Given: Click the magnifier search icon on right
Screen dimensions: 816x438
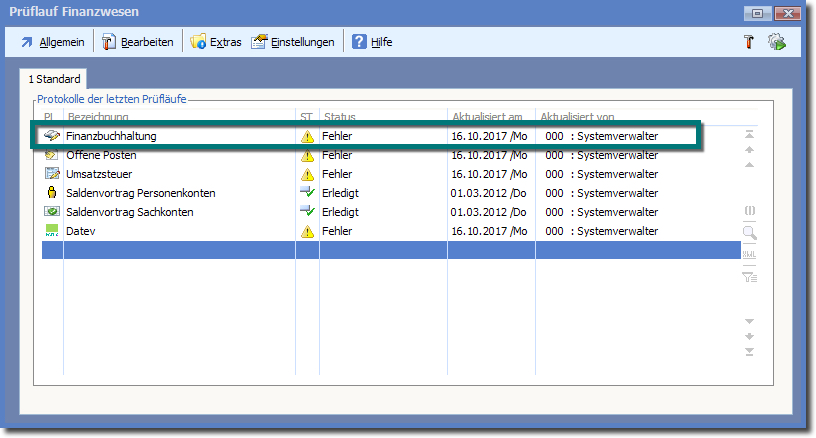Looking at the screenshot, I should pos(749,233).
